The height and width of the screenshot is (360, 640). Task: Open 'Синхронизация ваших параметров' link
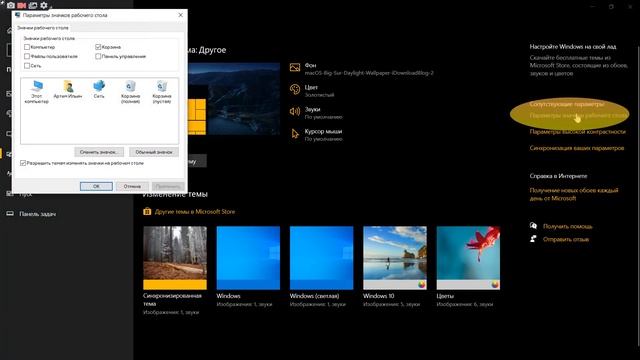577,148
